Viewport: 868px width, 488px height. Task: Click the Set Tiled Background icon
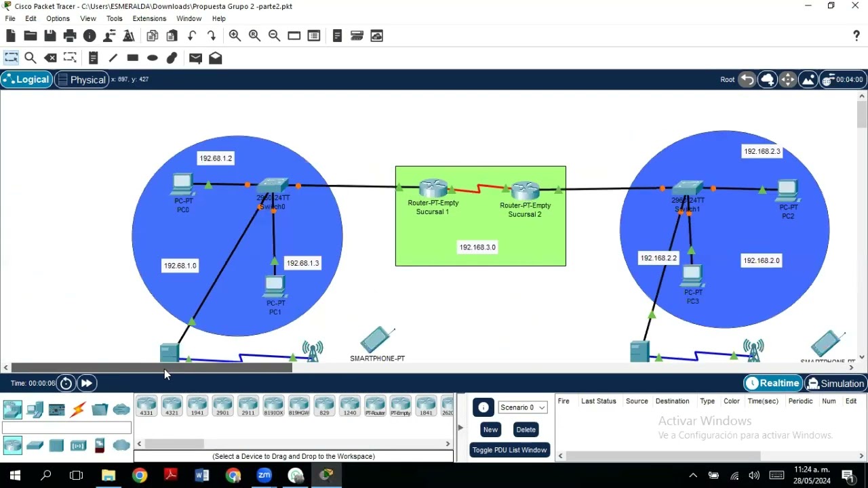pos(808,79)
